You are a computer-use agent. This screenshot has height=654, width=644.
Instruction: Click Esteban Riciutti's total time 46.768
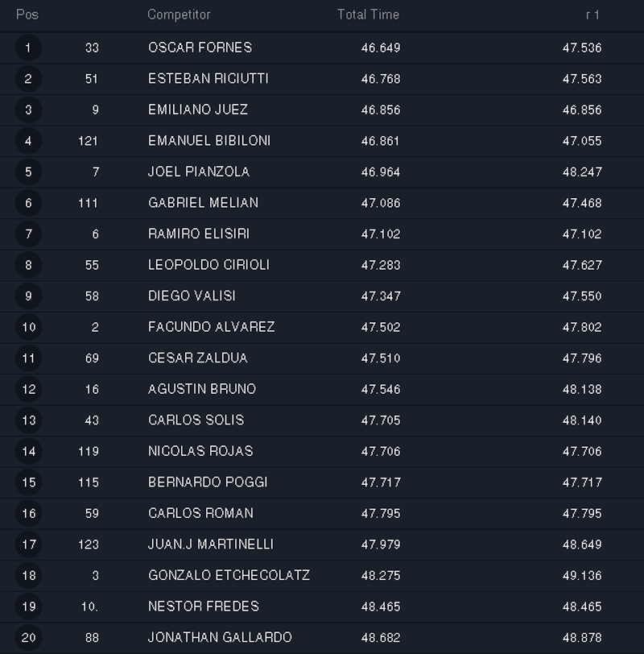point(381,79)
